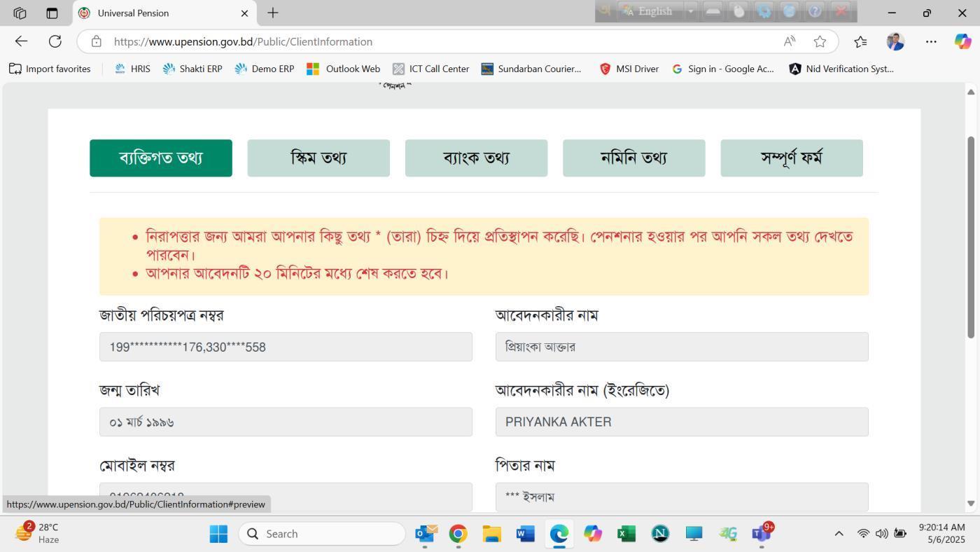Switch to the নমিনি তথ্য tab

(x=634, y=158)
